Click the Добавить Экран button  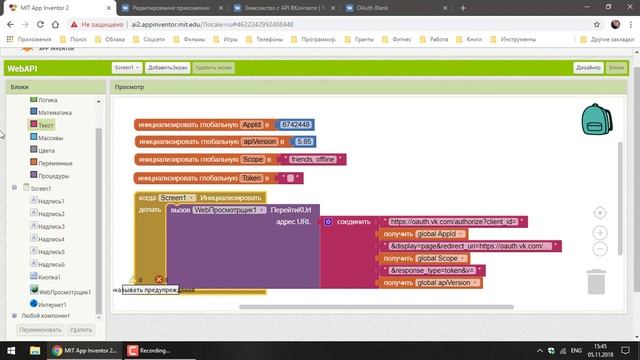click(x=167, y=68)
